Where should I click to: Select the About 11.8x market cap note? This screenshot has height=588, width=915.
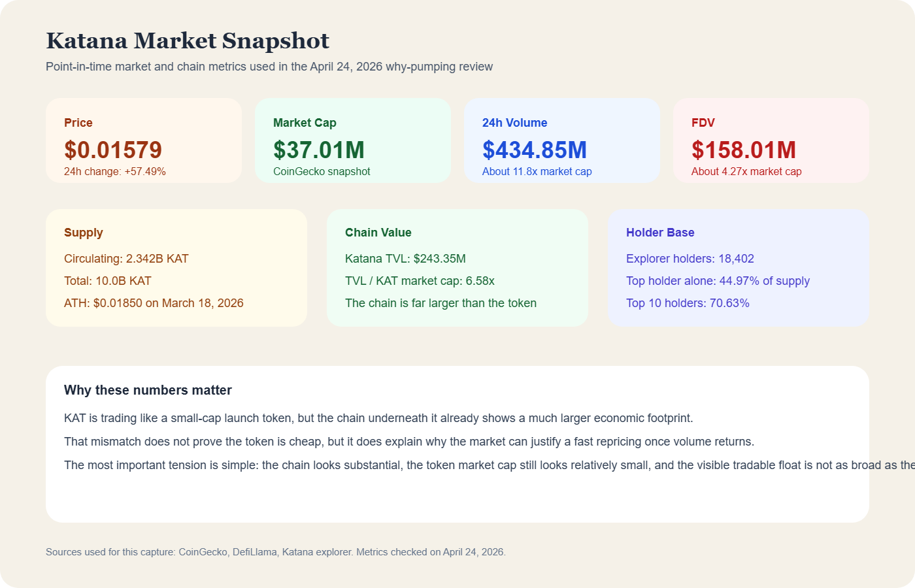click(x=537, y=172)
